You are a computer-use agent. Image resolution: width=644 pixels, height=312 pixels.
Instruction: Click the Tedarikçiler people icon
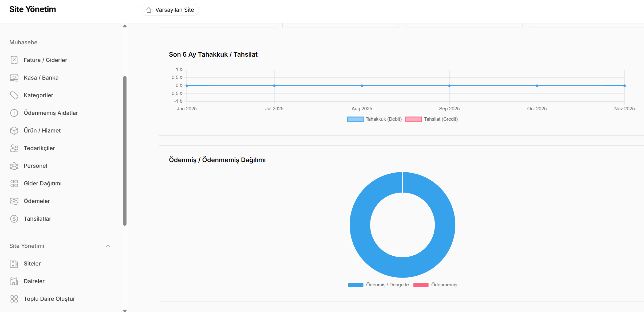14,148
